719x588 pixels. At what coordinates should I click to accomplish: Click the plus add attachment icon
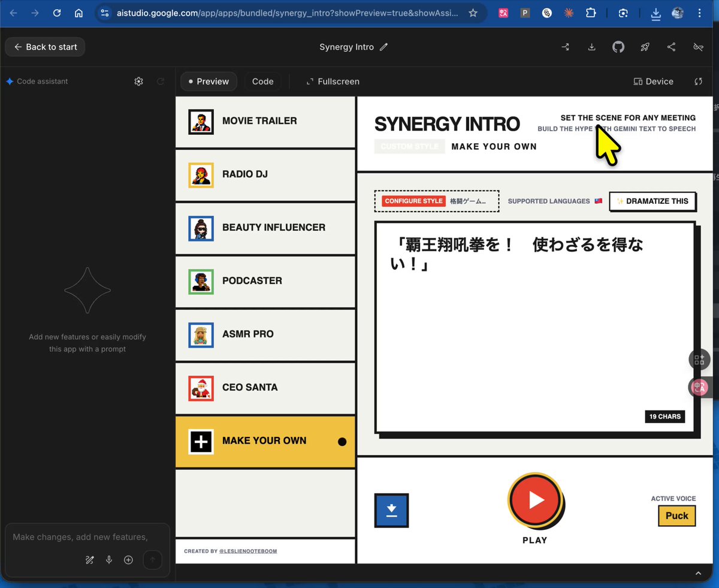click(128, 560)
